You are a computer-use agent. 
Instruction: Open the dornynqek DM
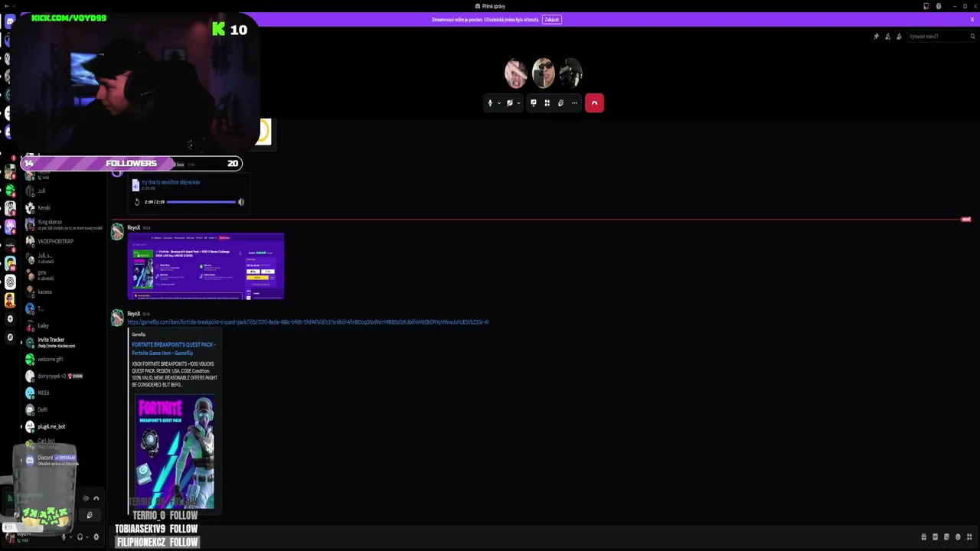[x=63, y=376]
